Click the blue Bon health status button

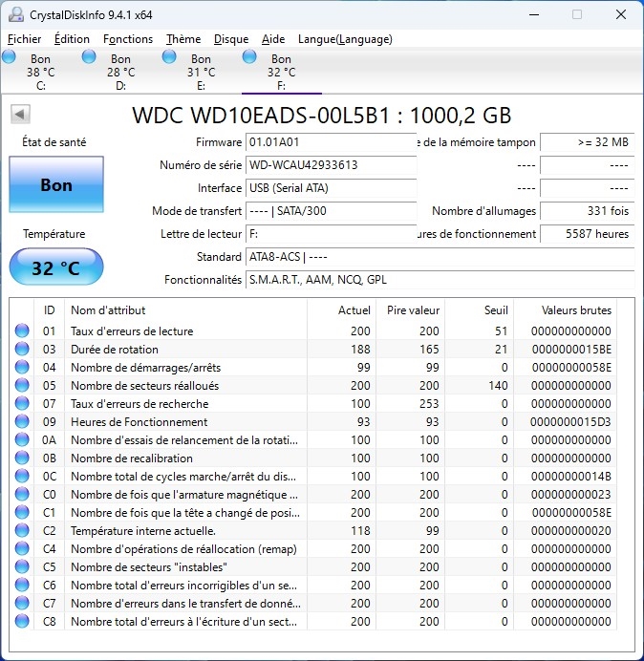55,185
